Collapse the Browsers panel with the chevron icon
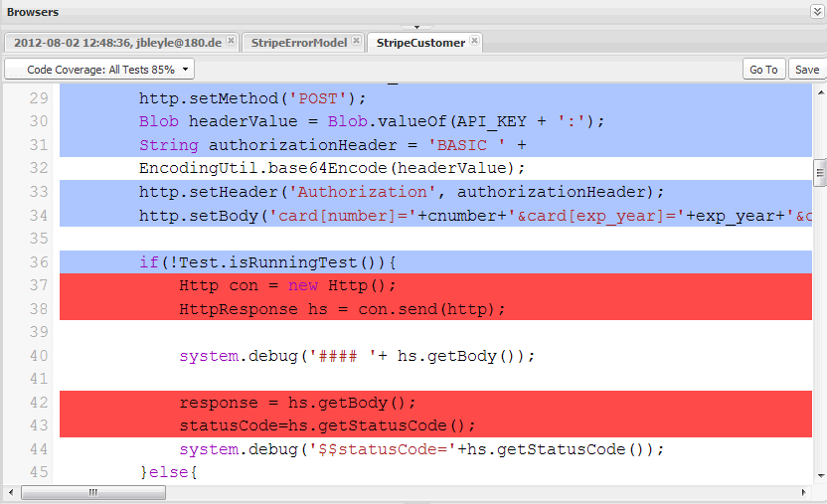 coord(817,12)
